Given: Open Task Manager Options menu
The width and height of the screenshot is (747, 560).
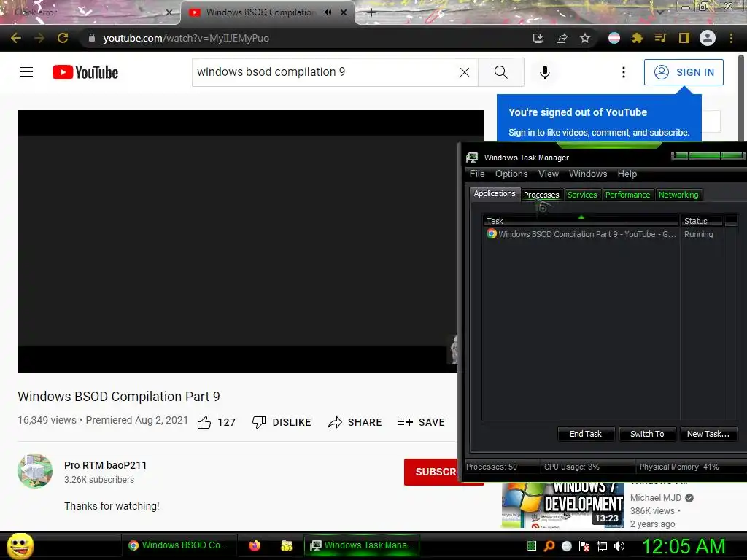Looking at the screenshot, I should 511,174.
